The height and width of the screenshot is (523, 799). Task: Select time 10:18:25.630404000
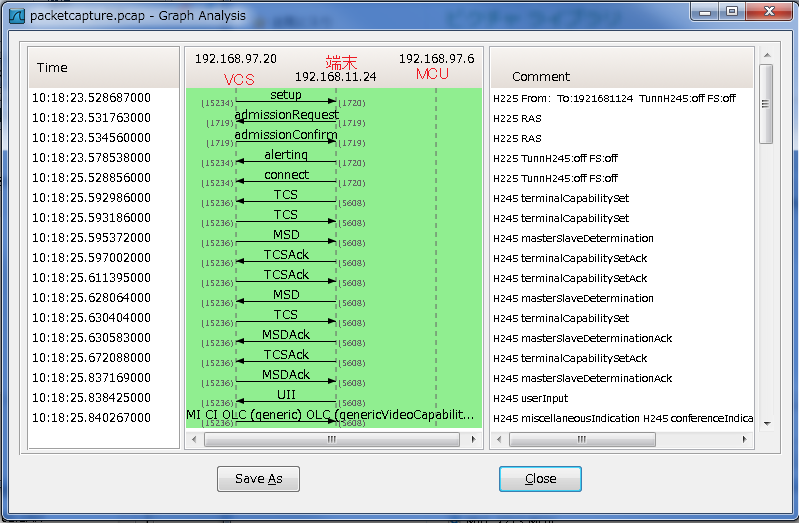pyautogui.click(x=91, y=318)
